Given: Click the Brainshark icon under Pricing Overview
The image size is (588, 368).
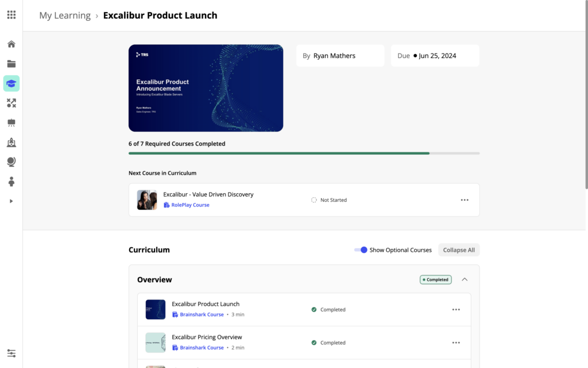Looking at the screenshot, I should tap(175, 348).
